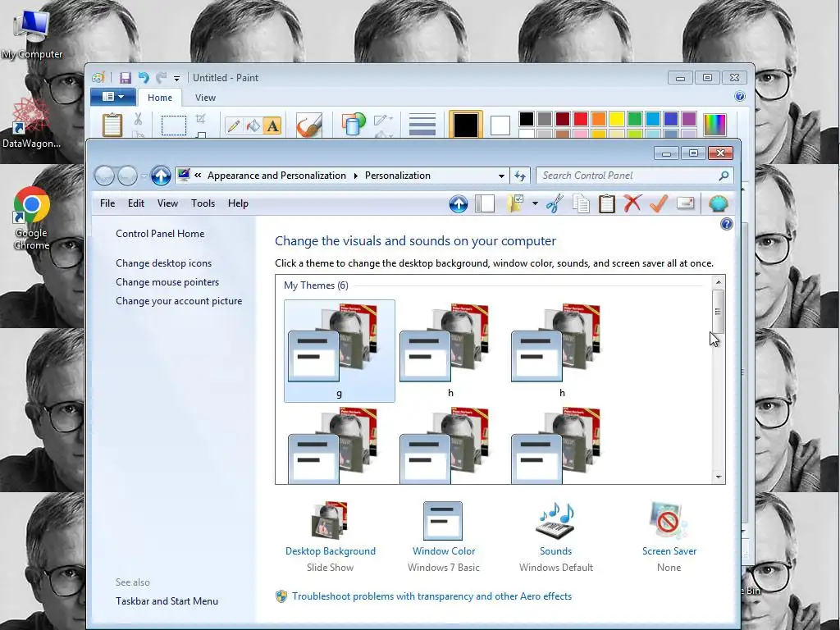Pick the red color in Paint palette

click(x=580, y=119)
